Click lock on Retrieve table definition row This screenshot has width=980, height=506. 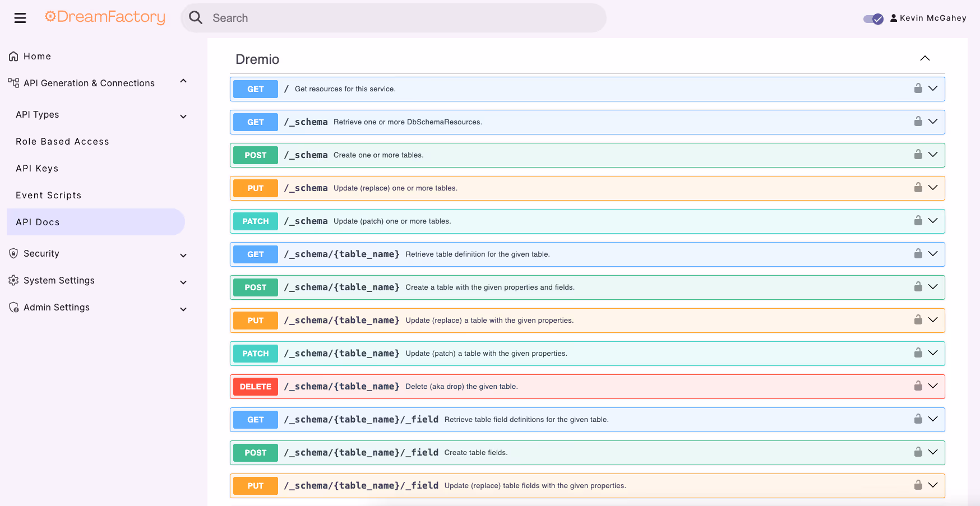[x=918, y=253]
